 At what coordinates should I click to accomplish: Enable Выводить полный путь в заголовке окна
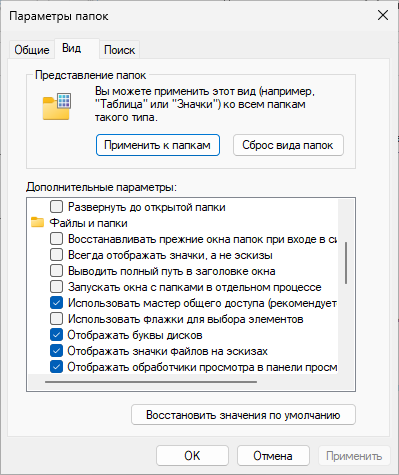[x=56, y=271]
